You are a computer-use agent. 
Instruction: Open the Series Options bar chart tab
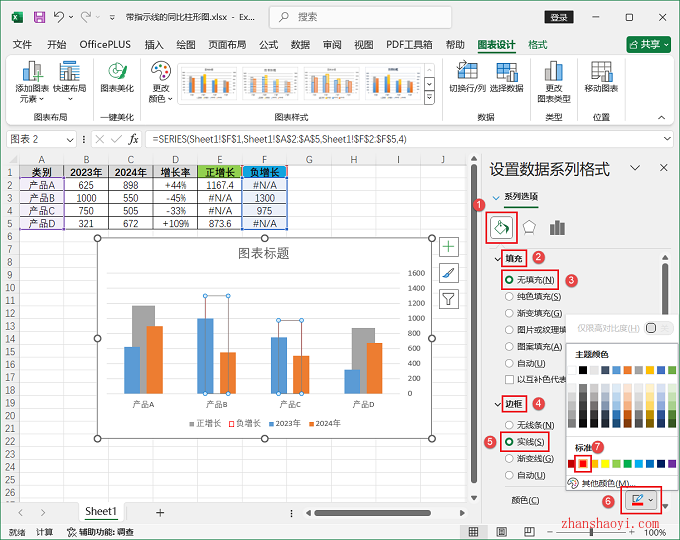click(558, 228)
